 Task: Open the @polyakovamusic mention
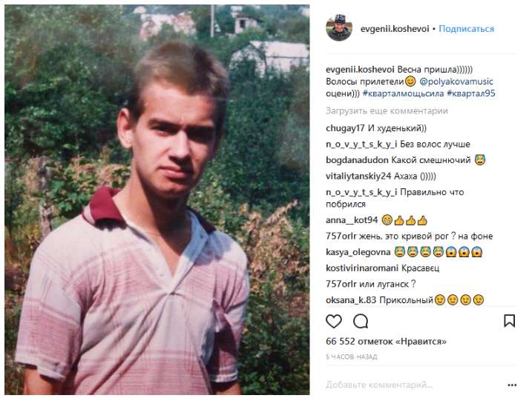click(x=456, y=82)
